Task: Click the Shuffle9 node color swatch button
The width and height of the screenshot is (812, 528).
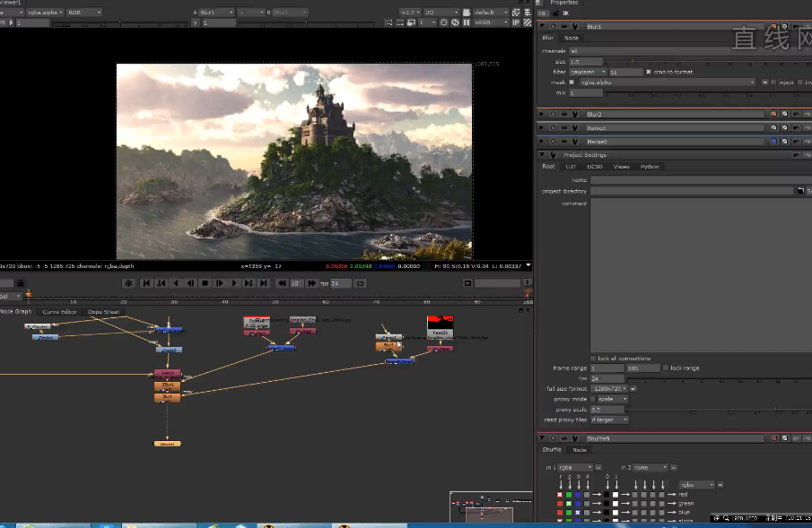Action: [x=774, y=438]
